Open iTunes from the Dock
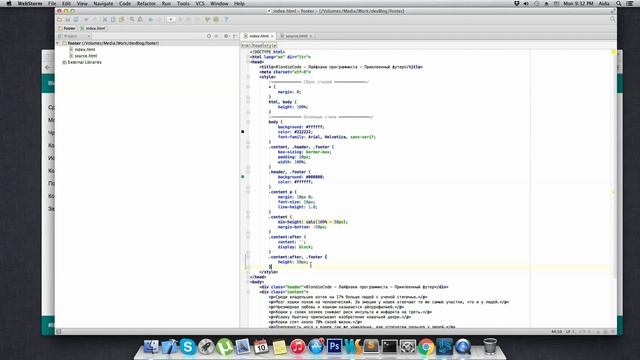 click(298, 347)
